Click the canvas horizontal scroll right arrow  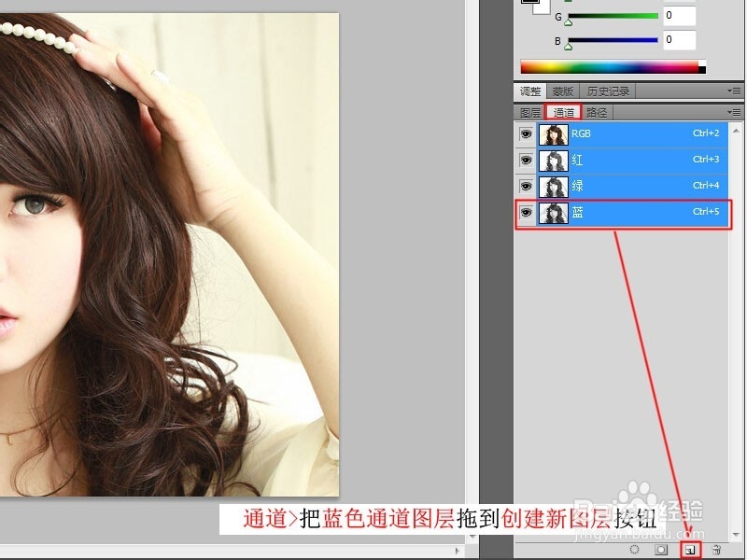pos(458,551)
